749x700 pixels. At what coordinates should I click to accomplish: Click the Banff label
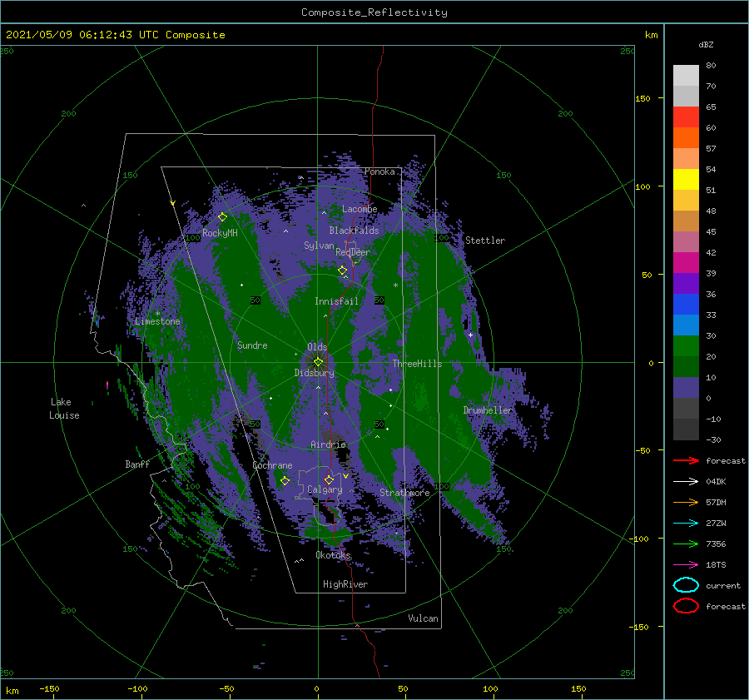tap(137, 464)
